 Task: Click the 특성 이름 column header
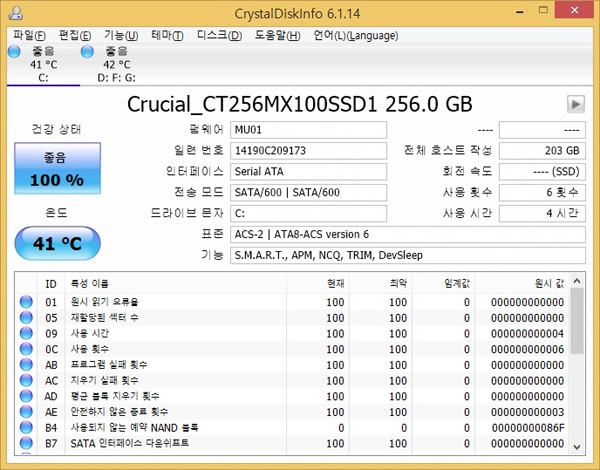tap(176, 284)
